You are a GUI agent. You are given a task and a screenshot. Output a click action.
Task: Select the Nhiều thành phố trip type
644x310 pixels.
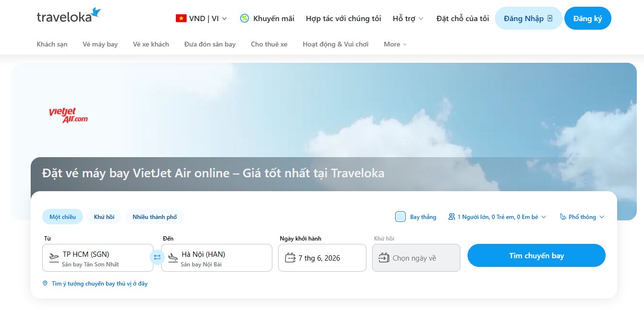point(155,217)
